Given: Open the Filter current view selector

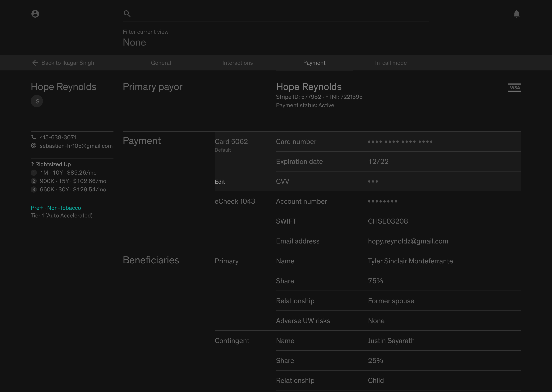Looking at the screenshot, I should tap(134, 42).
